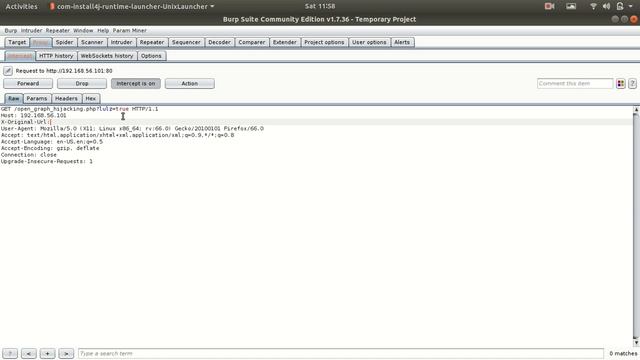Click the request editor vertical scrollbar

[x=636, y=226]
